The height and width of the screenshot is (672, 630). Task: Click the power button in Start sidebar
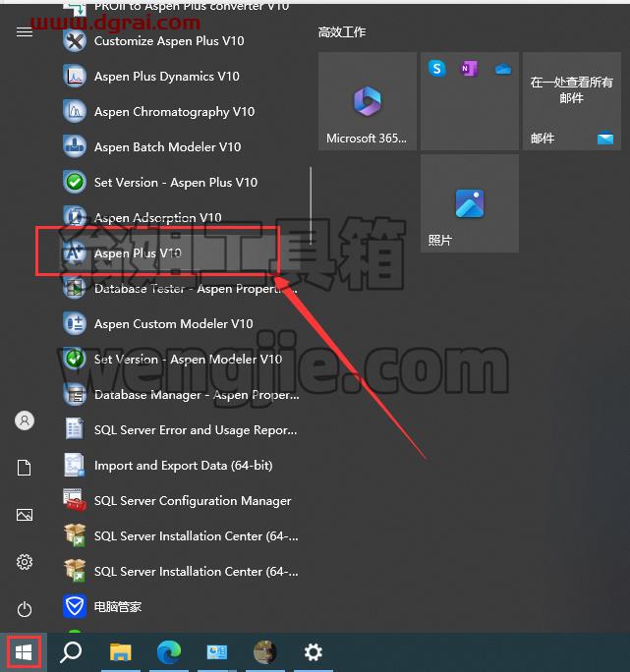(x=25, y=609)
